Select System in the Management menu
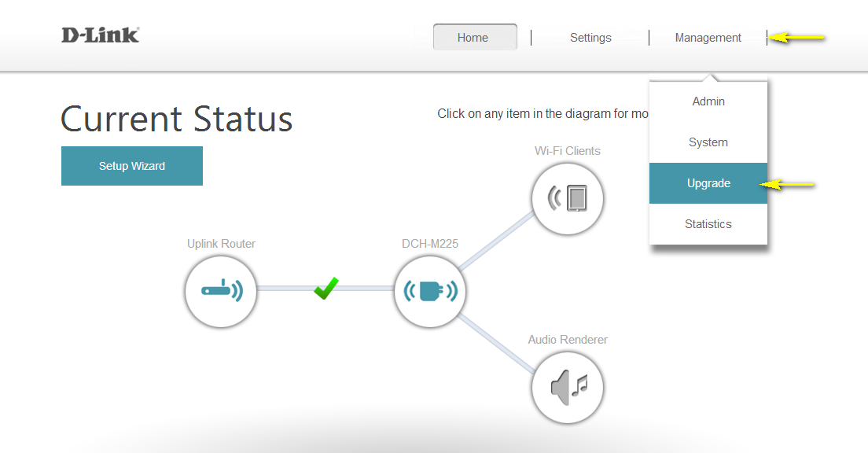This screenshot has height=453, width=868. click(708, 142)
